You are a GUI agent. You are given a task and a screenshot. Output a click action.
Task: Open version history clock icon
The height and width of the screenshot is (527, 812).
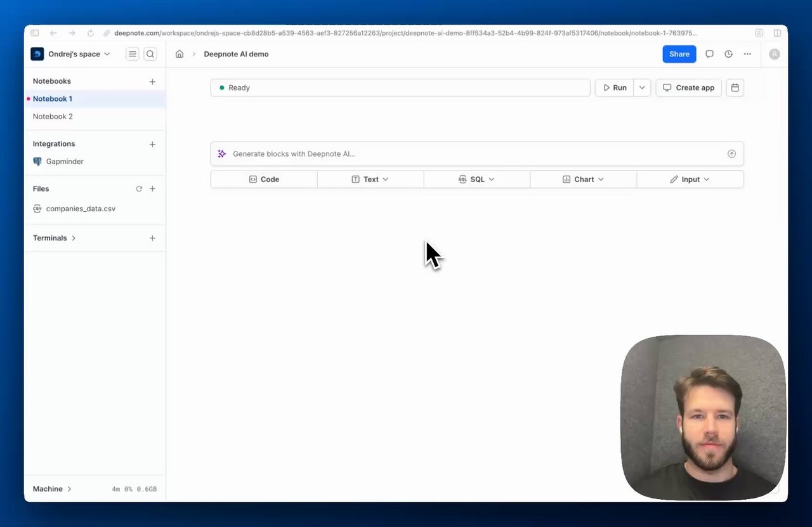(x=728, y=54)
